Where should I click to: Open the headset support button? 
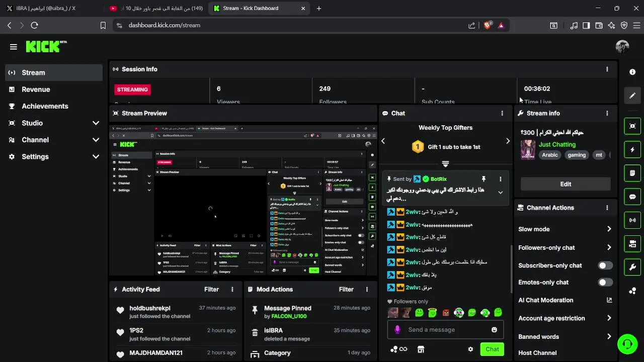pyautogui.click(x=627, y=344)
